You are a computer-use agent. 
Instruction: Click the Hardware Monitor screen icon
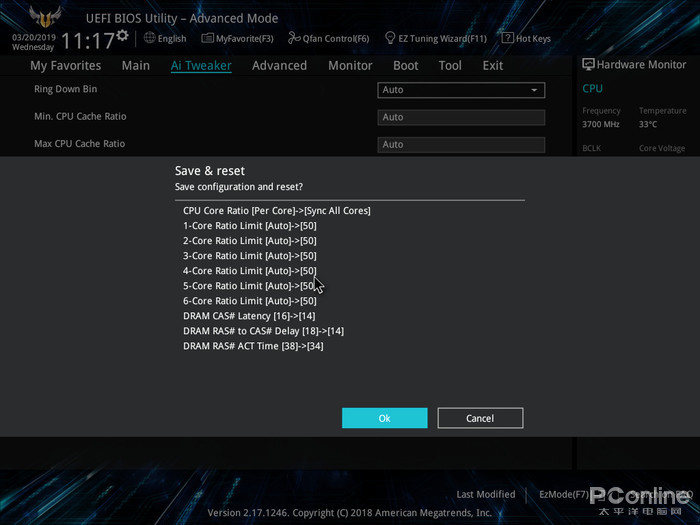(588, 64)
